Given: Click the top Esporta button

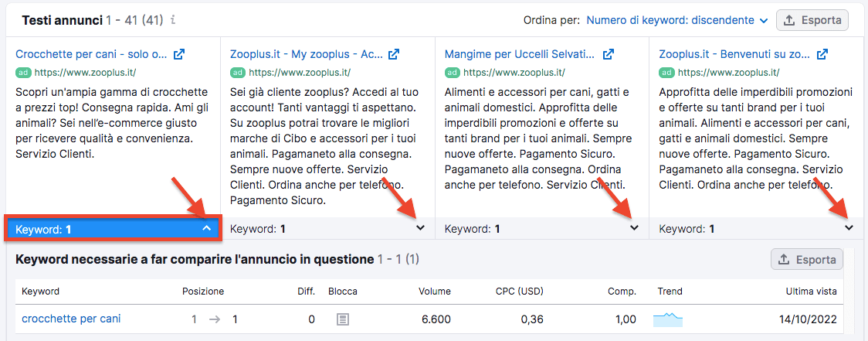Looking at the screenshot, I should point(812,20).
